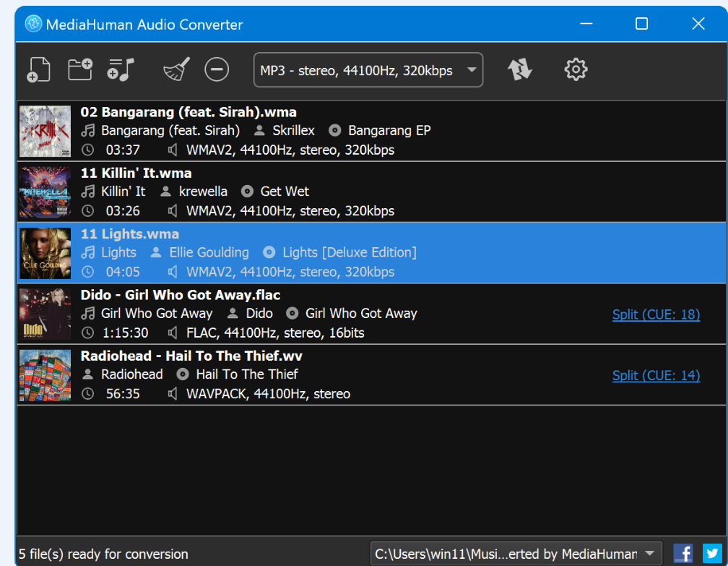The height and width of the screenshot is (566, 728).
Task: Click the Facebook share icon
Action: click(x=683, y=552)
